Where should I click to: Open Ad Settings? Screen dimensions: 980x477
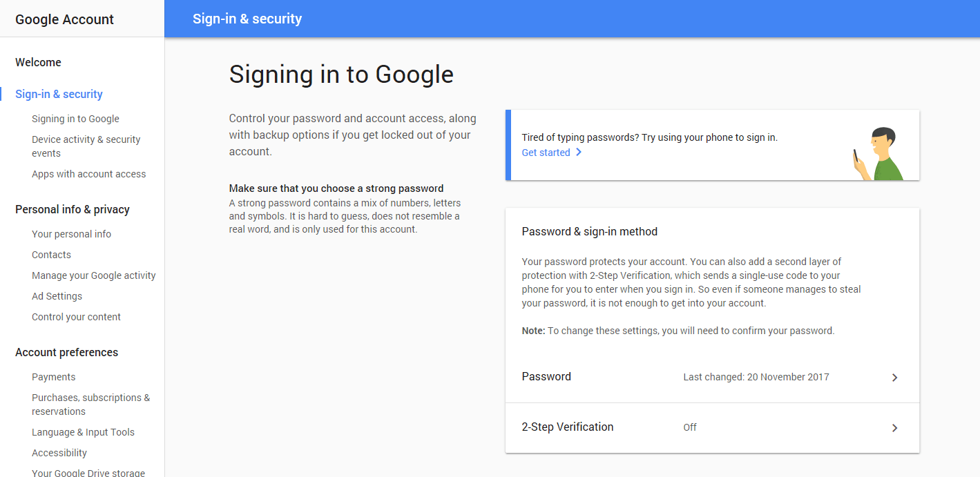click(x=57, y=296)
